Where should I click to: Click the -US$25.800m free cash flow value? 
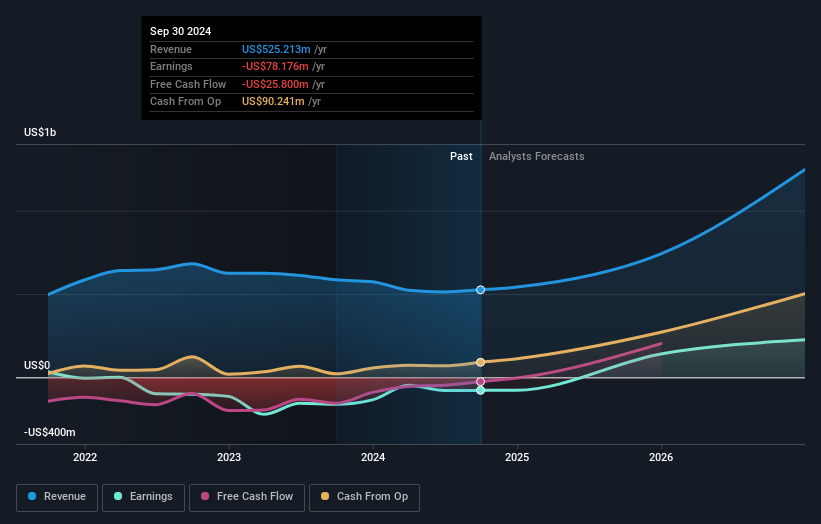coord(275,84)
